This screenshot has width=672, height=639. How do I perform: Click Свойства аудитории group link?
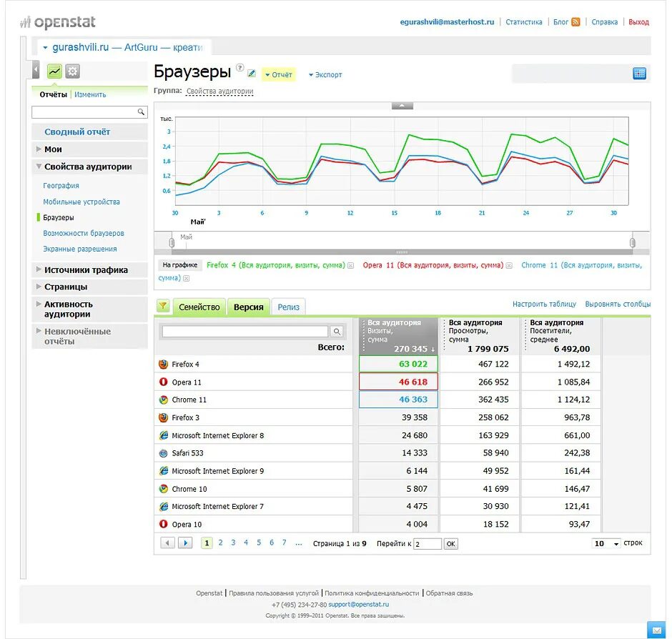pyautogui.click(x=220, y=91)
